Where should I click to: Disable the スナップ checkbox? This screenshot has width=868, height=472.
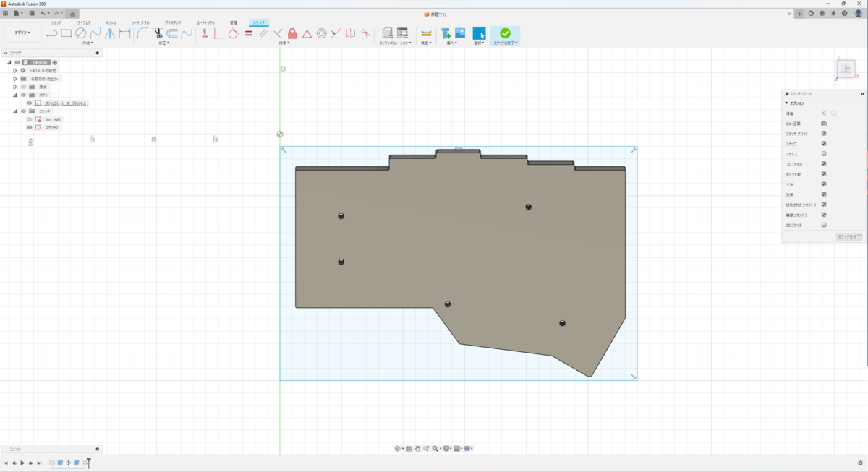coord(824,144)
